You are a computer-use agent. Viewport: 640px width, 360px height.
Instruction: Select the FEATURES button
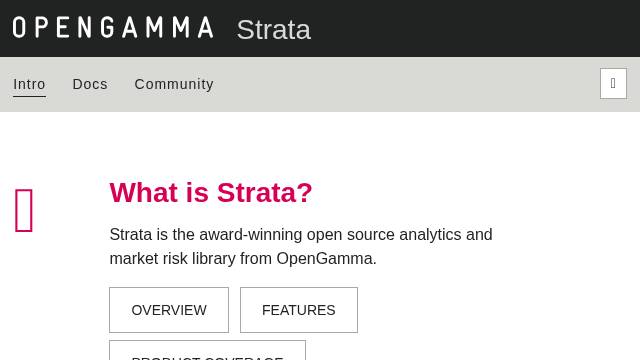(299, 310)
